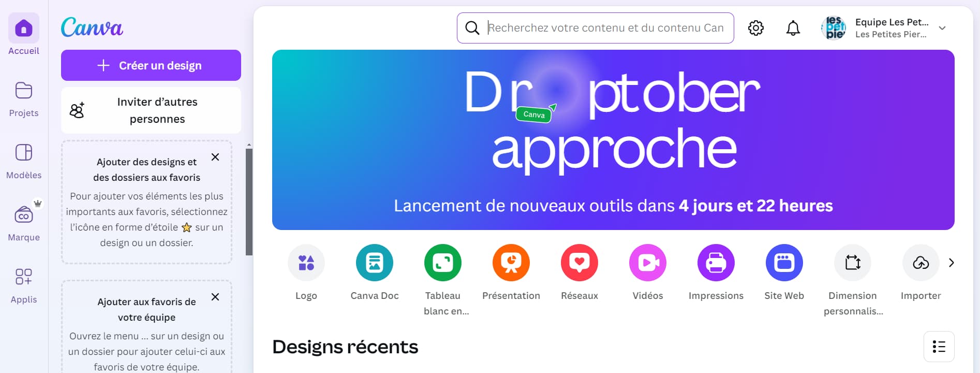Click the Importer upload cloud icon

click(x=921, y=263)
